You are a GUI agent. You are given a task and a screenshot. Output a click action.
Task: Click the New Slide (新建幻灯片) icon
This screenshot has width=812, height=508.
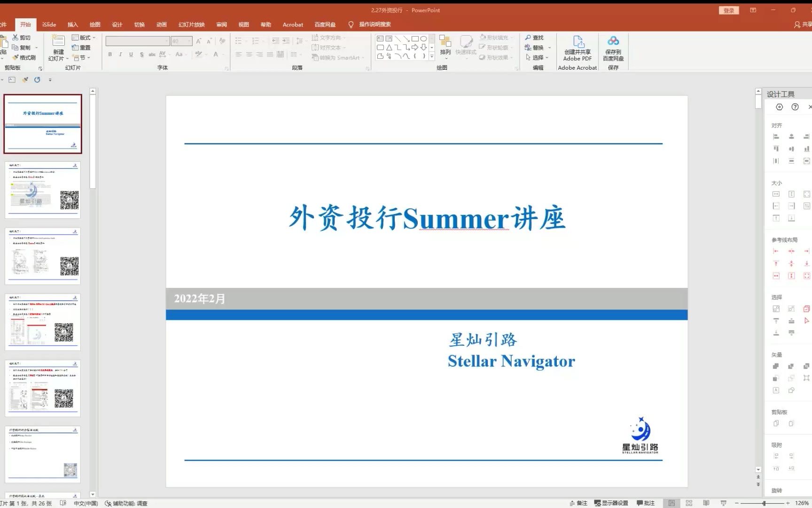tap(58, 40)
